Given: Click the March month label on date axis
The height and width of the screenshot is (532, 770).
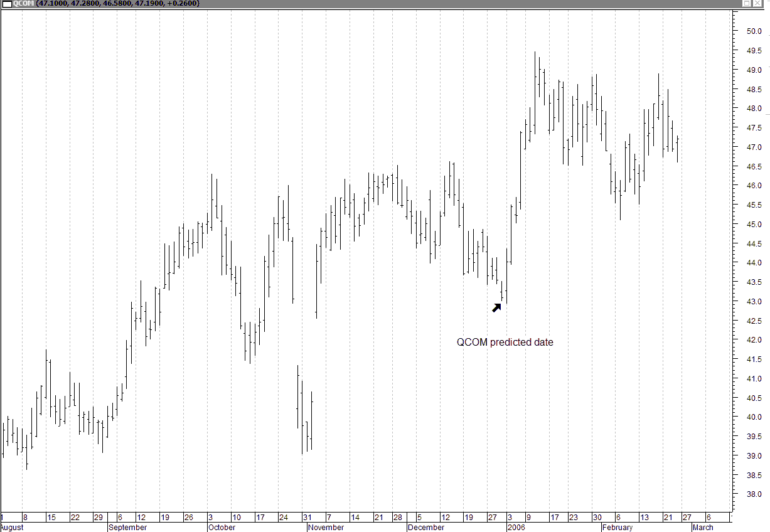Looking at the screenshot, I should point(703,528).
